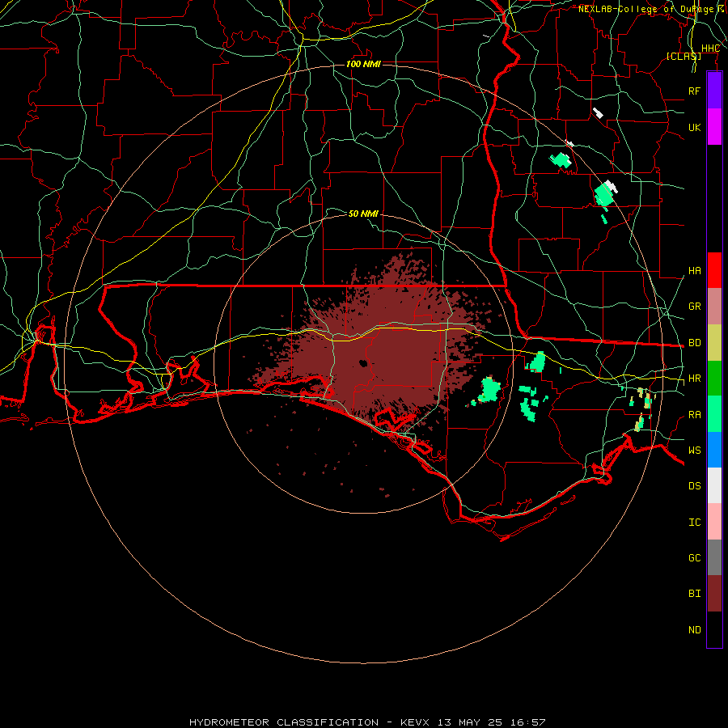Click the 'UK' legend label
728x728 pixels.
(x=694, y=127)
